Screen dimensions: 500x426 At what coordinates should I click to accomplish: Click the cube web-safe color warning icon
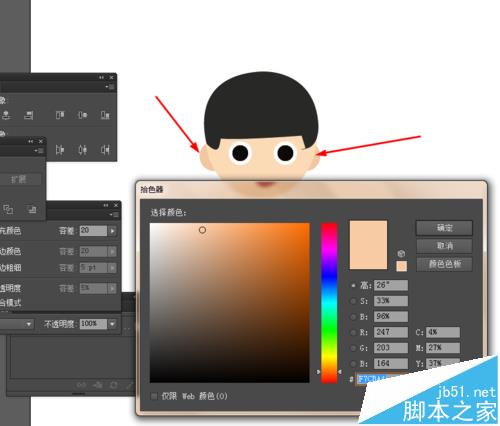(x=401, y=253)
